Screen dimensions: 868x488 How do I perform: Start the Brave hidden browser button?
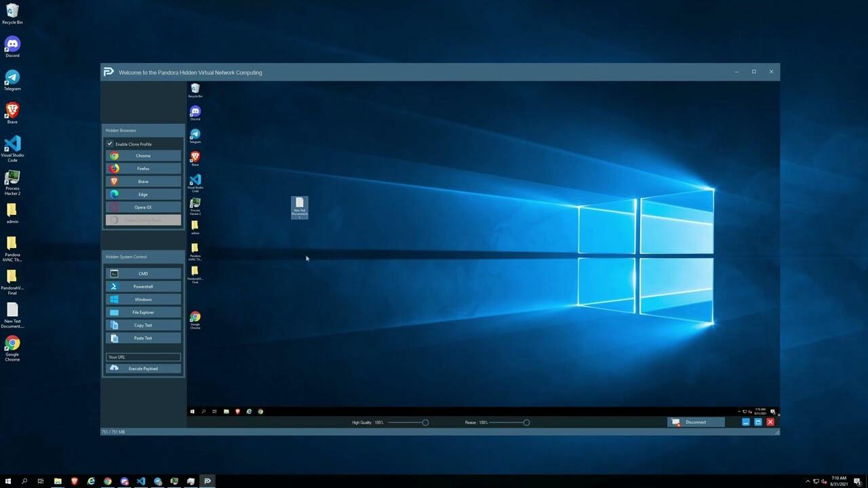(143, 182)
